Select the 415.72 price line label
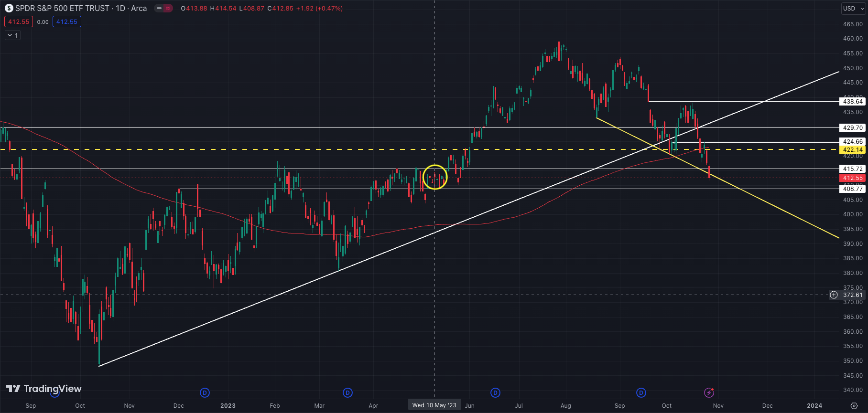Screen dimensions: 868x413 click(853, 169)
